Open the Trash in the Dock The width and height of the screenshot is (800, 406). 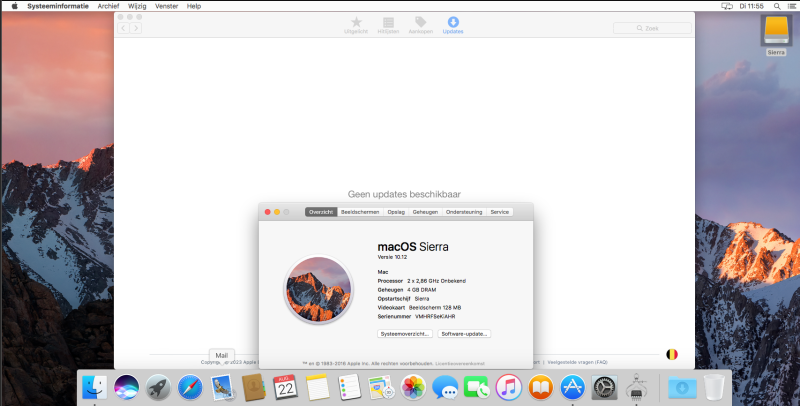[714, 388]
